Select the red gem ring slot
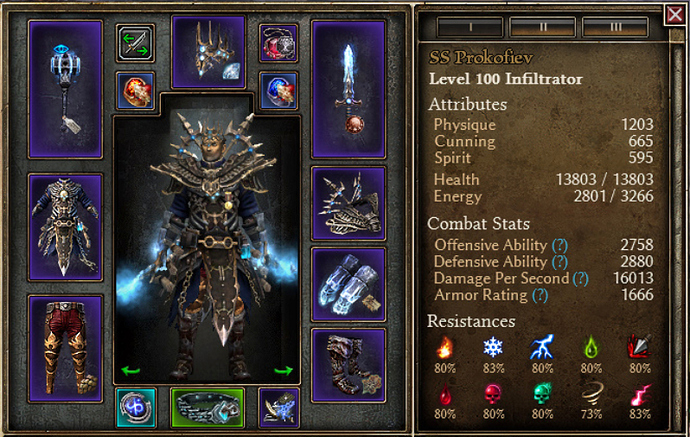 tap(135, 91)
